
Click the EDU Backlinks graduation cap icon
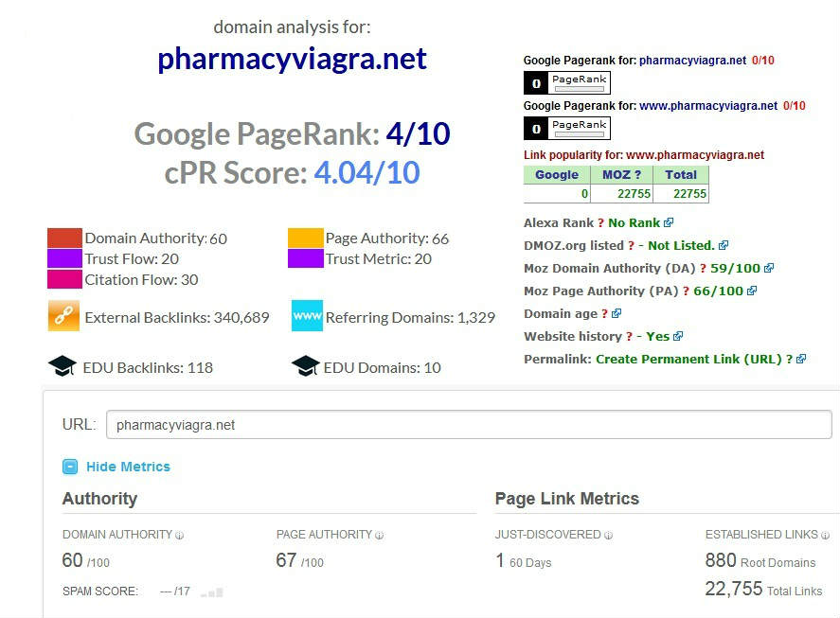pos(63,366)
